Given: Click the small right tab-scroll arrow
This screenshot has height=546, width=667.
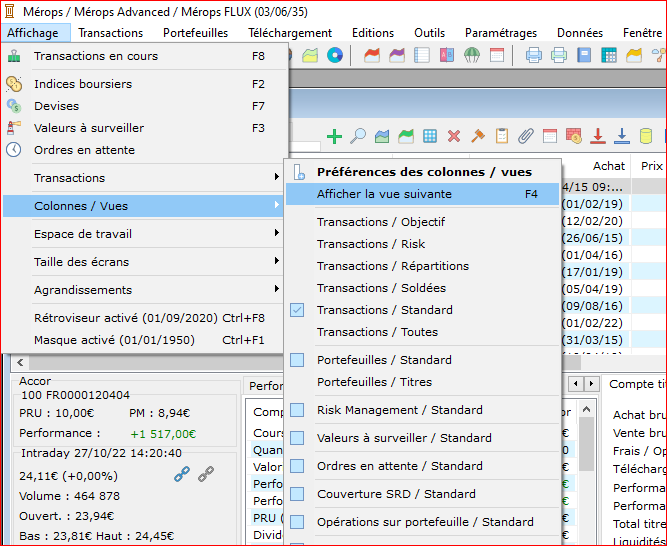Looking at the screenshot, I should [591, 384].
